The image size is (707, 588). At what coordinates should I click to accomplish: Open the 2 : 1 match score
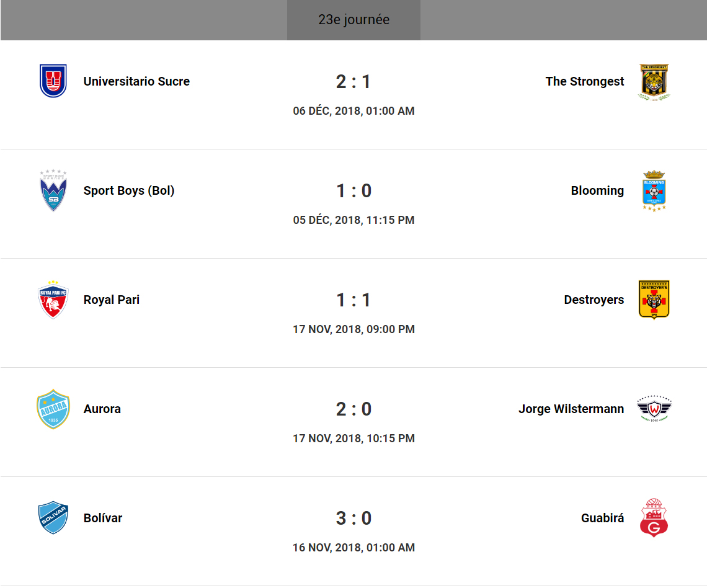(353, 82)
